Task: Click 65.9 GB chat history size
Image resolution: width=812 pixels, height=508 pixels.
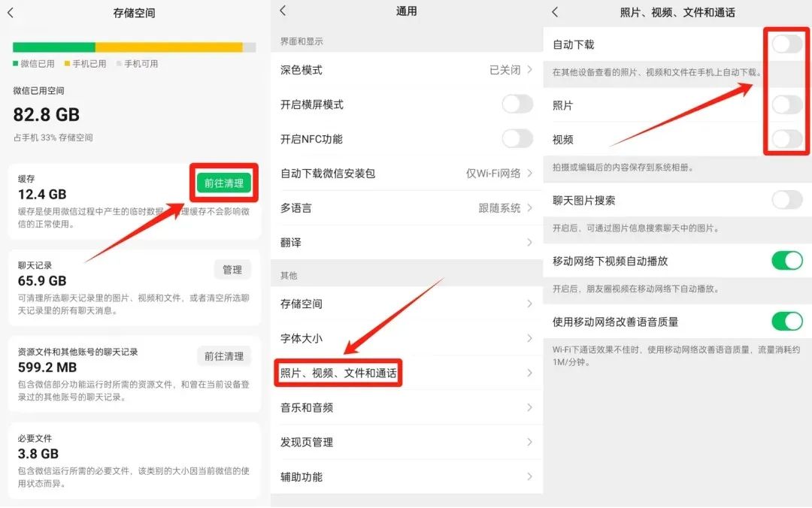Action: 42,280
